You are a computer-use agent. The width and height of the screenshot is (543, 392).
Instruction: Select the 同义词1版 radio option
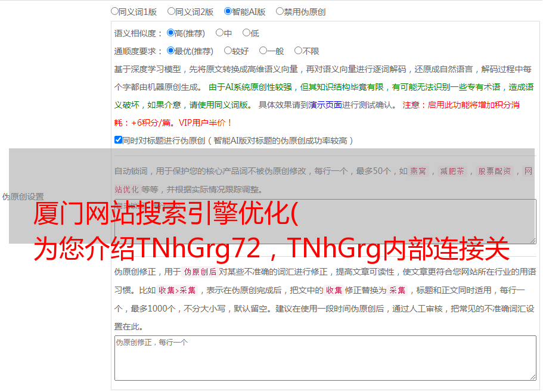click(x=114, y=11)
